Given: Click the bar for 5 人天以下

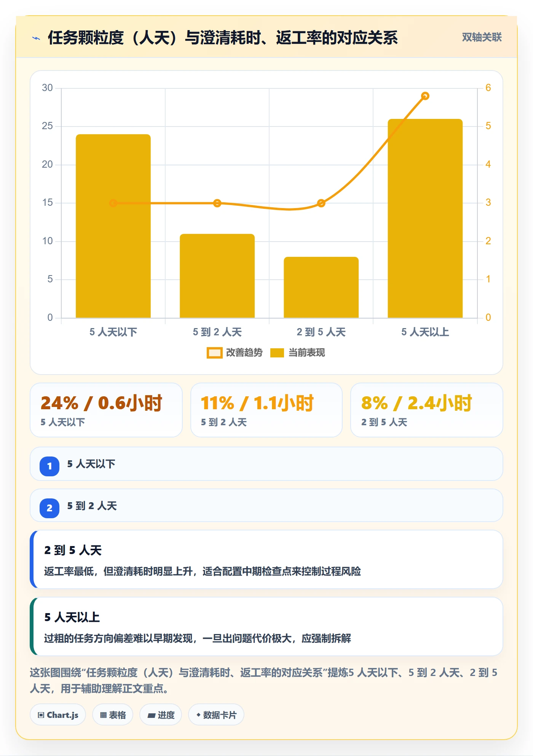Looking at the screenshot, I should pyautogui.click(x=113, y=226).
